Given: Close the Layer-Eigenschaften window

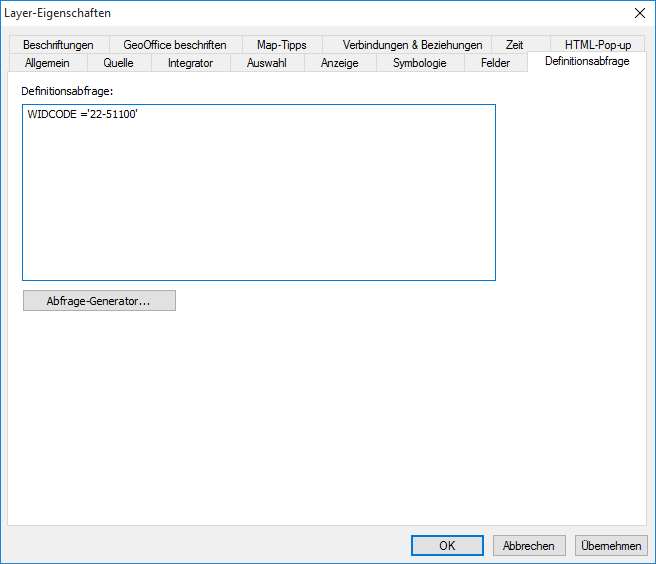Looking at the screenshot, I should click(x=638, y=13).
